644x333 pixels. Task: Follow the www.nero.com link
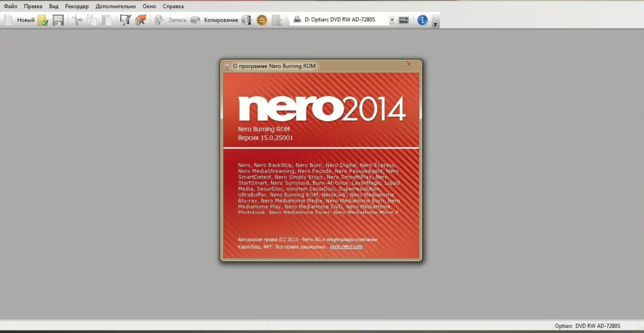point(346,247)
